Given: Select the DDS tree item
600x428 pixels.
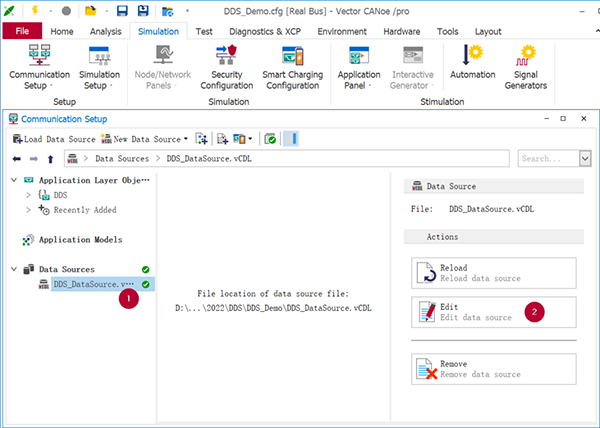Looking at the screenshot, I should [x=60, y=195].
